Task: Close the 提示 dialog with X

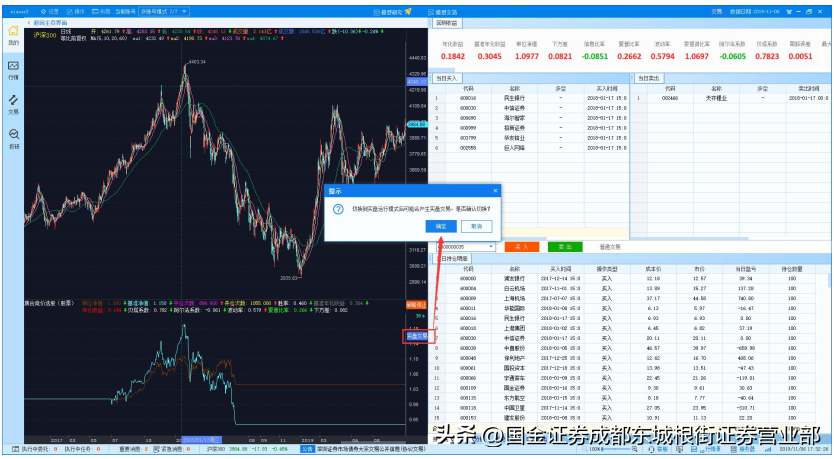Action: click(x=495, y=190)
